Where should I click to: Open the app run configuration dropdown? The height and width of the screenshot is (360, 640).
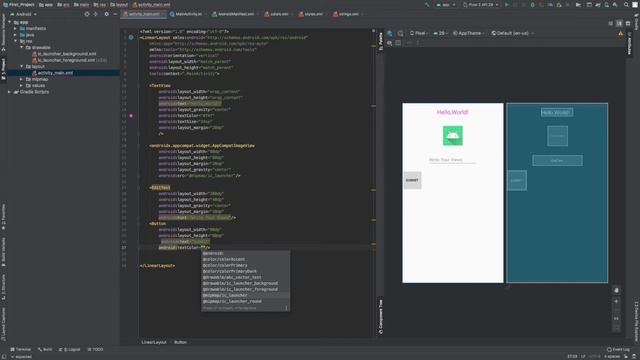coord(446,5)
